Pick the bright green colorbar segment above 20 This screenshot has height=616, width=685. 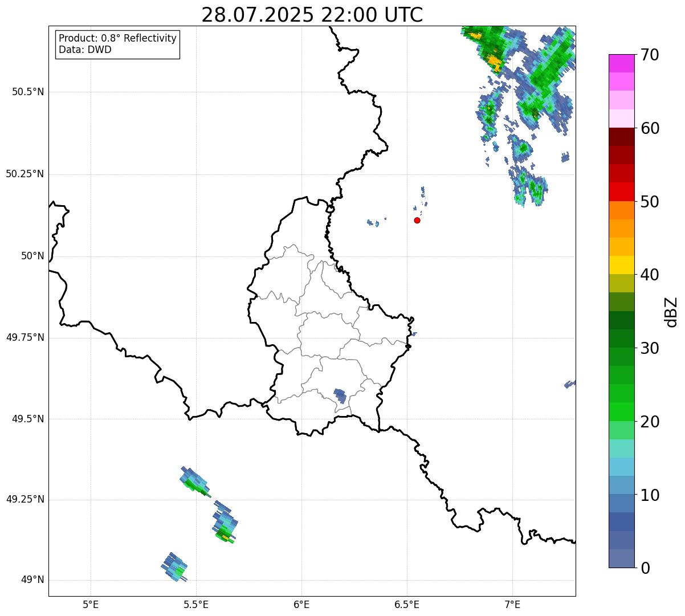coord(621,412)
